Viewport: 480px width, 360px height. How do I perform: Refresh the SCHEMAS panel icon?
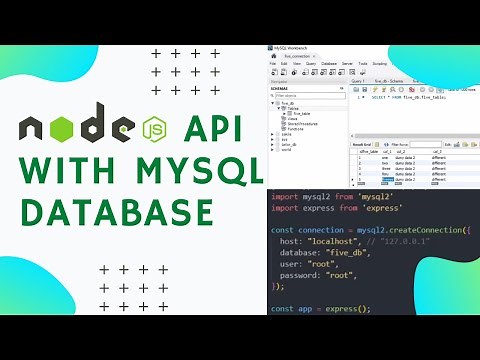[x=342, y=88]
